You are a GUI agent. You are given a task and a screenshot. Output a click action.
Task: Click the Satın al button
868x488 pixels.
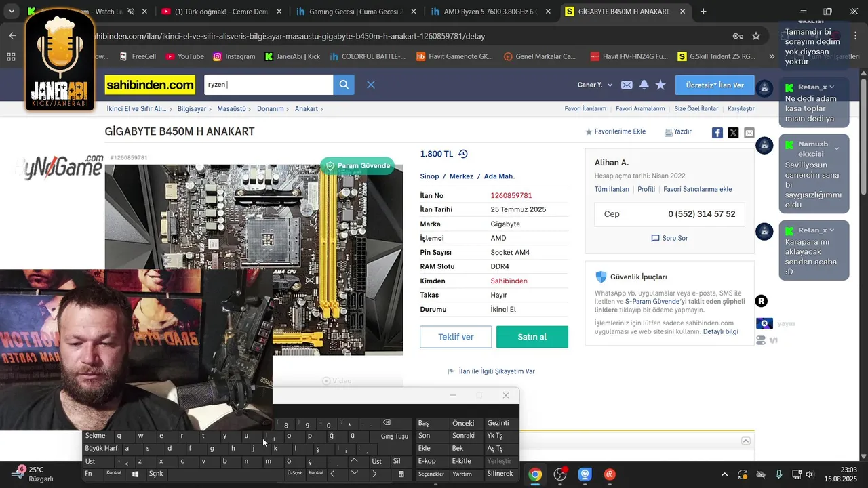click(532, 337)
